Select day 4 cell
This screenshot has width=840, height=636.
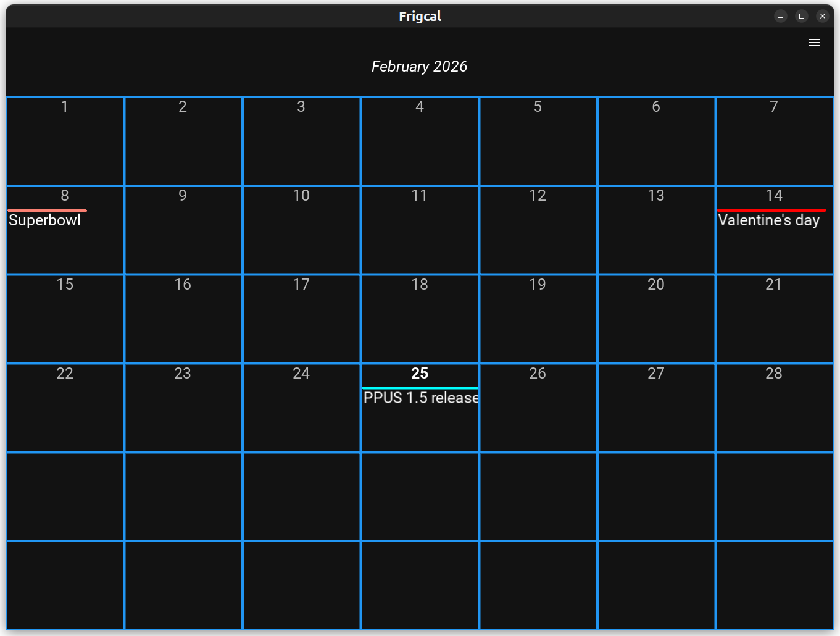click(x=420, y=141)
